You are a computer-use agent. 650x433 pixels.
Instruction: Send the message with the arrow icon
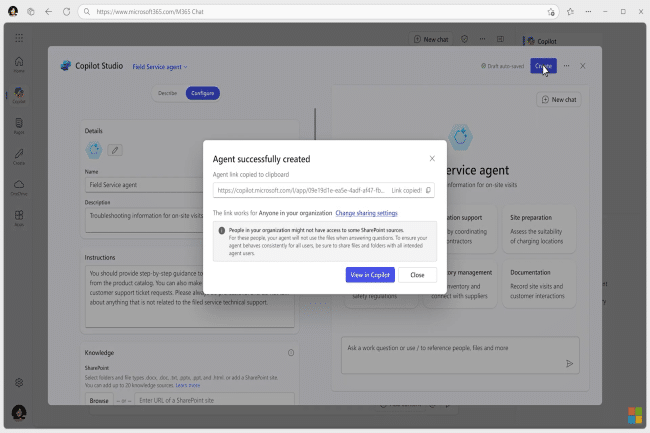(x=569, y=363)
